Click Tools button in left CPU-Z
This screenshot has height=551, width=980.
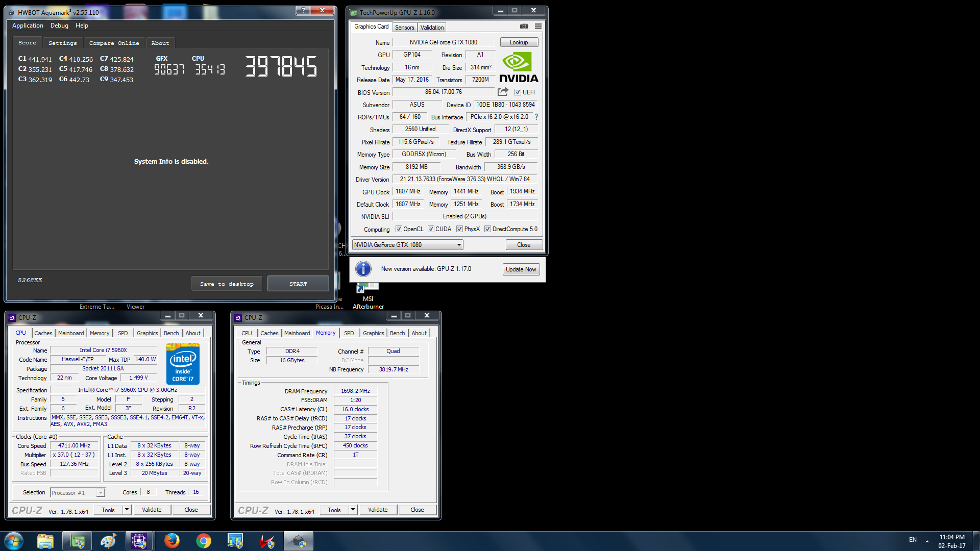coord(108,510)
